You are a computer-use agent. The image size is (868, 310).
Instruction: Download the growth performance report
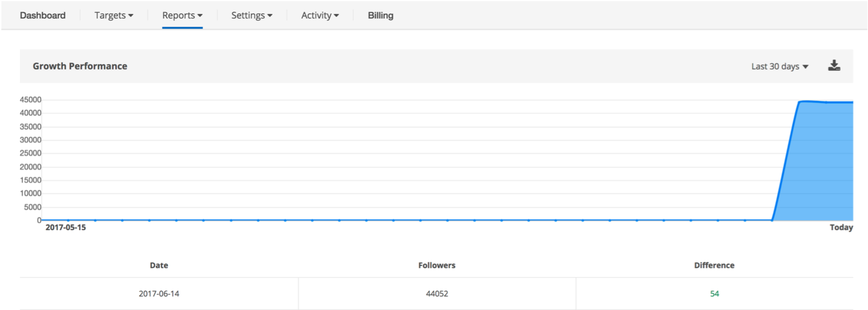[x=834, y=66]
